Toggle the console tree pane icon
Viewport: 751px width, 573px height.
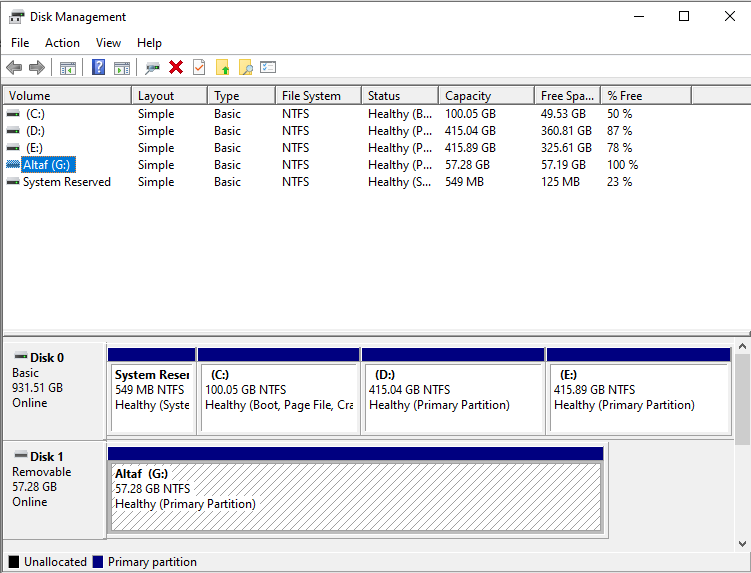coord(68,67)
